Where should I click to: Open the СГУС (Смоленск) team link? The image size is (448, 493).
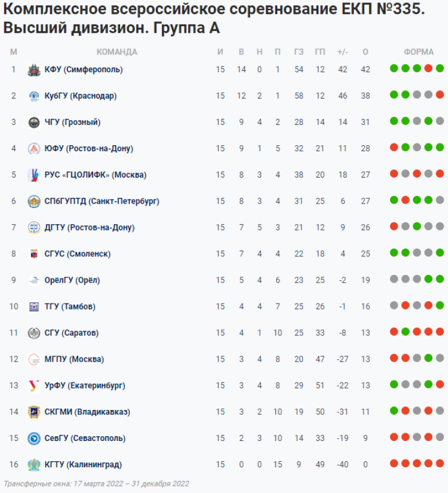pyautogui.click(x=78, y=254)
